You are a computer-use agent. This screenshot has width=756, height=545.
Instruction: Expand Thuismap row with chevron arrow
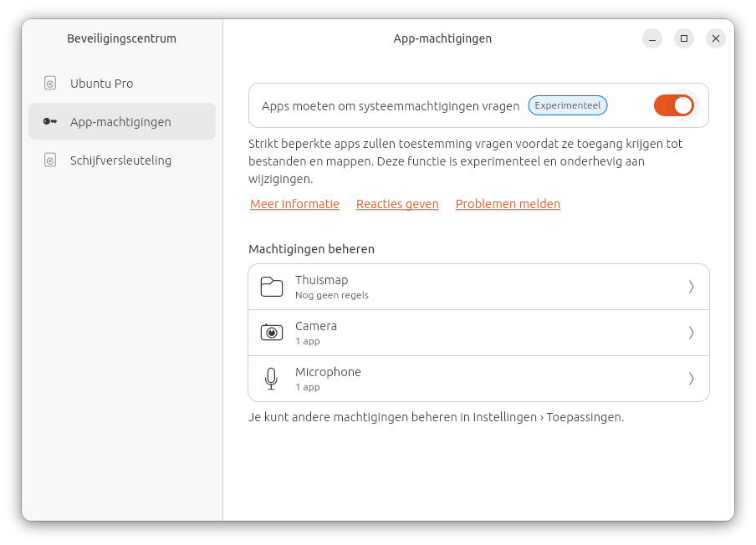click(691, 287)
